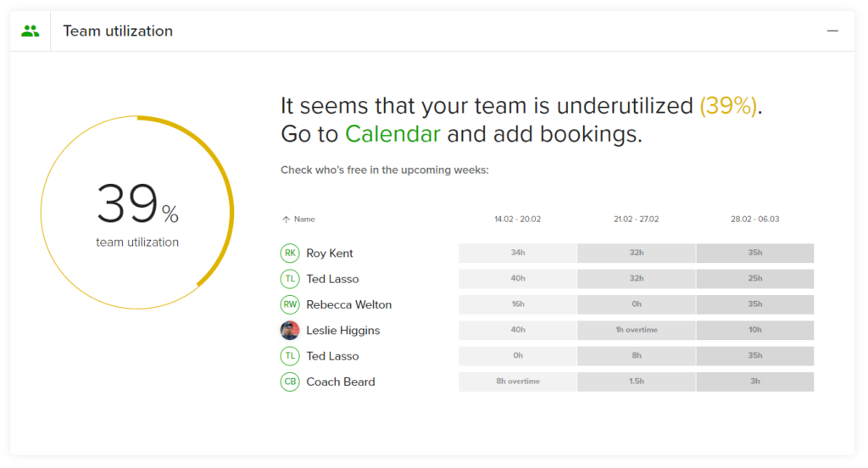Select Roy Kent's name
Screen dimensions: 868x468
pos(330,253)
